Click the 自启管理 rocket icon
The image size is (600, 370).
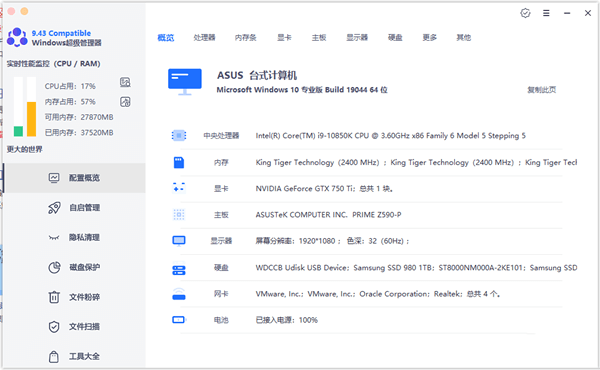(x=54, y=208)
